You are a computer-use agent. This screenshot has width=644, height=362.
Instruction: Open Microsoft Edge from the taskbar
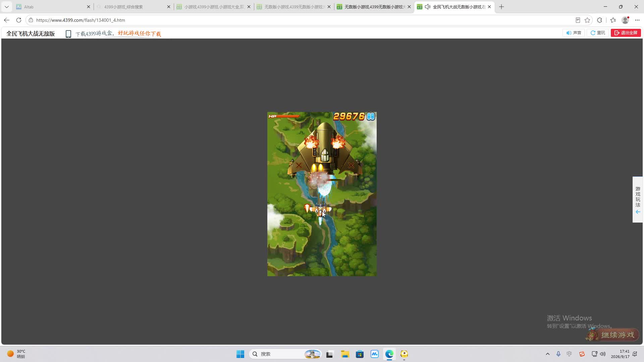[389, 354]
